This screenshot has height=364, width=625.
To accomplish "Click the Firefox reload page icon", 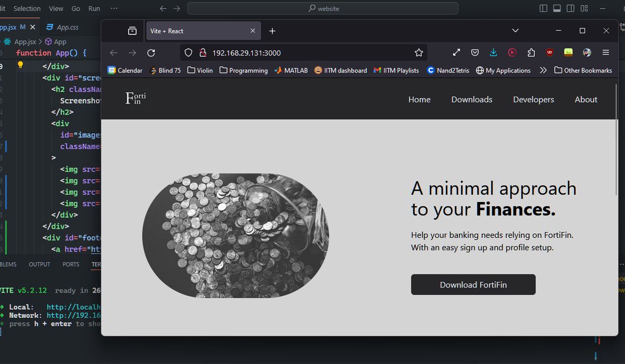I will 151,53.
